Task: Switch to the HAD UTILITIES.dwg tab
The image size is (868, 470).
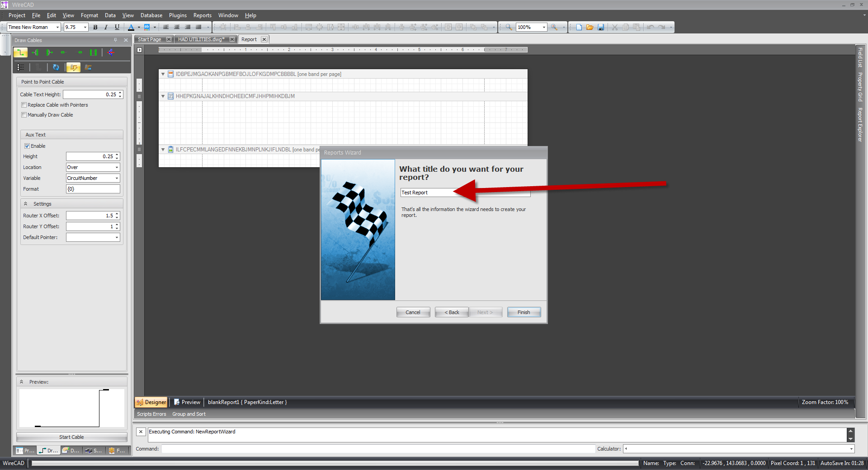Action: [201, 39]
